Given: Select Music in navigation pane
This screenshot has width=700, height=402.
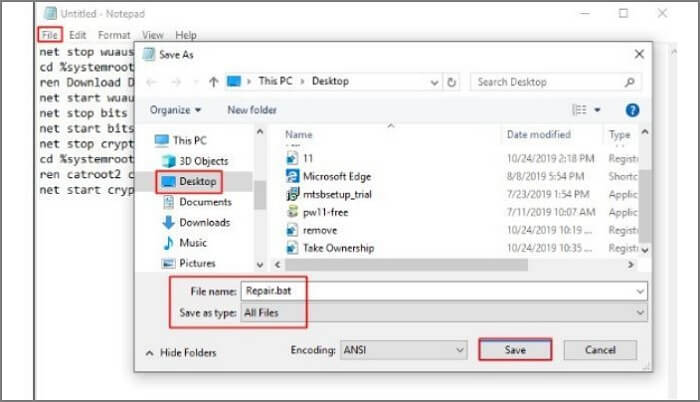Looking at the screenshot, I should (x=184, y=243).
